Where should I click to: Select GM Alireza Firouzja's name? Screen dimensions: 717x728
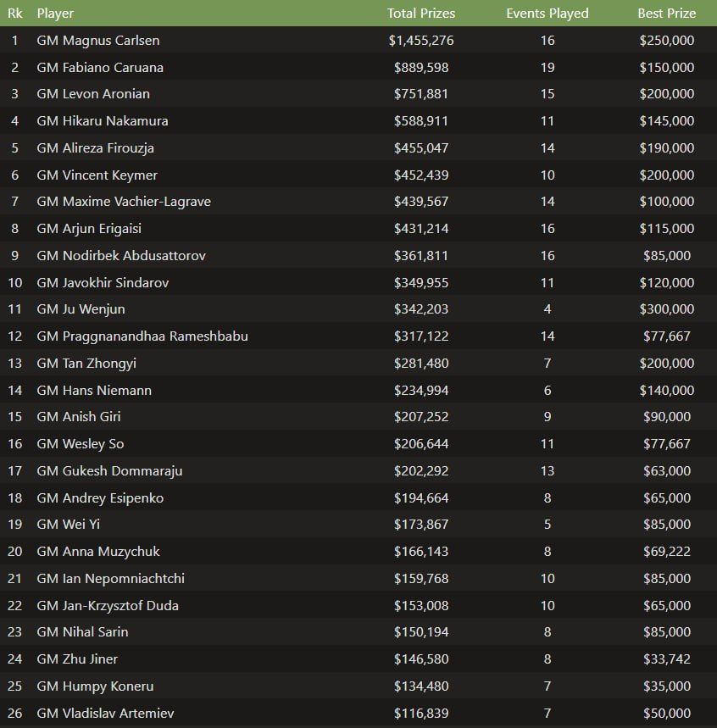(96, 148)
